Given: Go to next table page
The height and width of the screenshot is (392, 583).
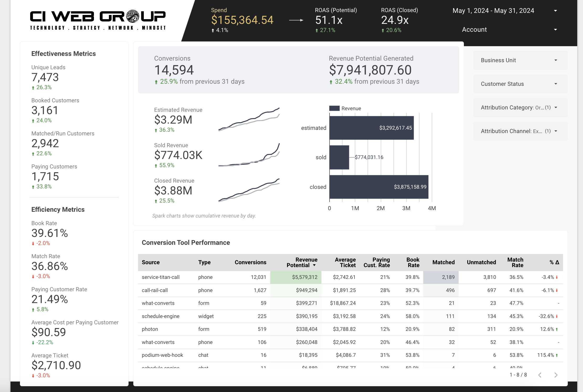Looking at the screenshot, I should (x=556, y=375).
